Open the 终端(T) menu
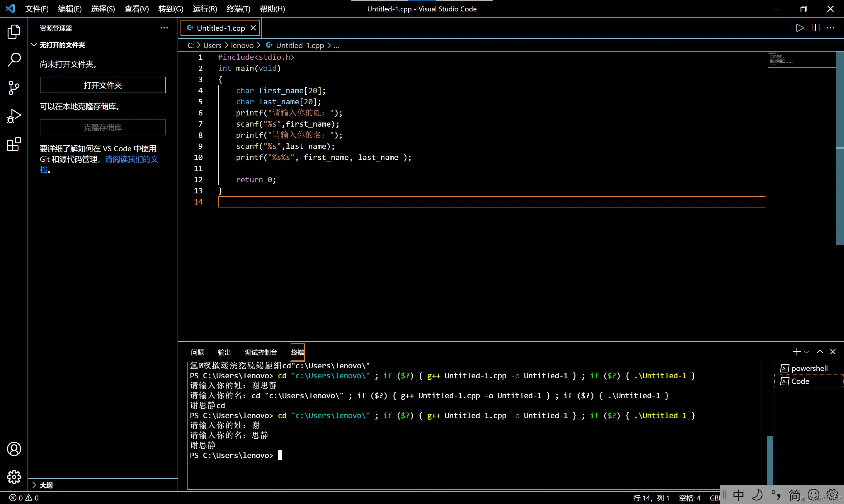 coord(238,9)
